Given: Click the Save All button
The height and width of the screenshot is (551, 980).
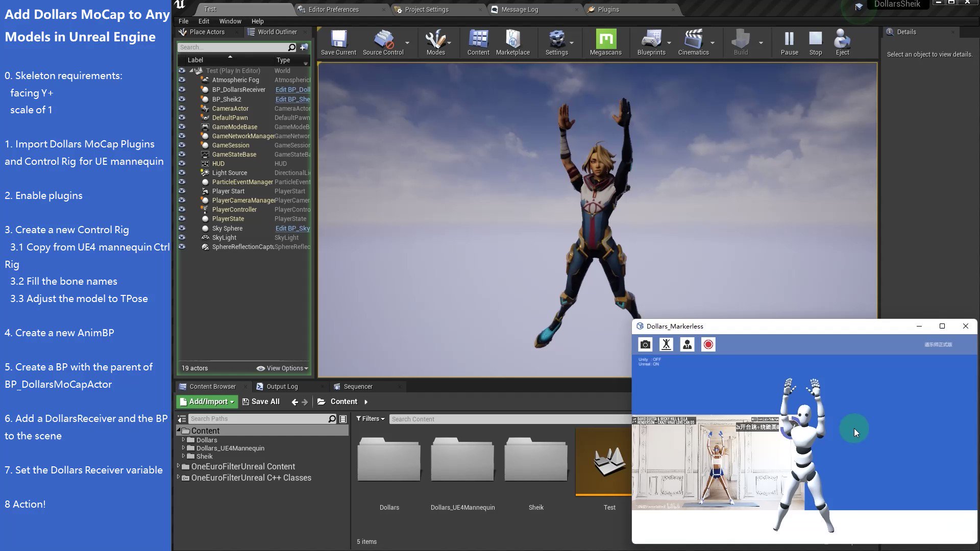Looking at the screenshot, I should click(261, 402).
